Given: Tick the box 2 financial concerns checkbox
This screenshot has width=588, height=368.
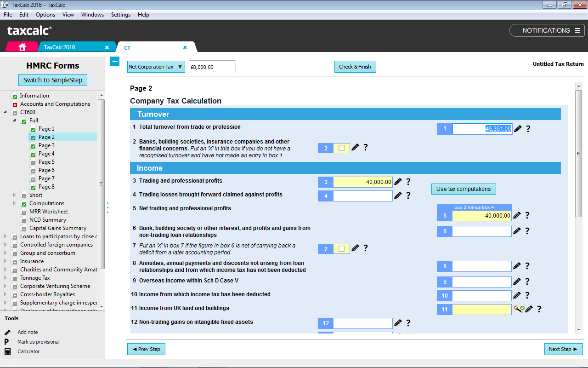Looking at the screenshot, I should pyautogui.click(x=341, y=148).
